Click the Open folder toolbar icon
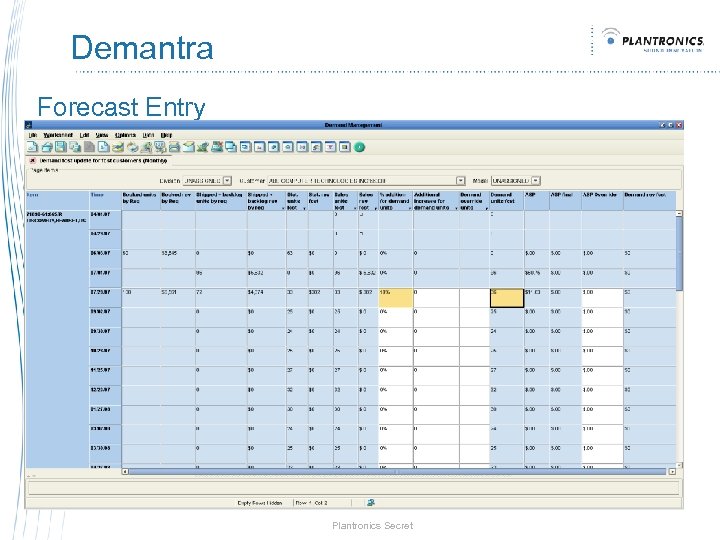The width and height of the screenshot is (720, 540). [x=47, y=147]
